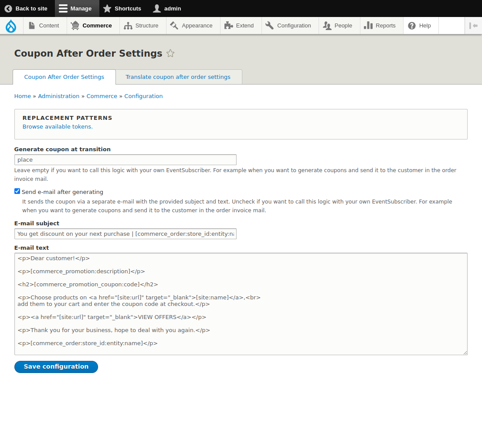482x448 pixels.
Task: Click Browse available tokens link
Action: pyautogui.click(x=57, y=126)
